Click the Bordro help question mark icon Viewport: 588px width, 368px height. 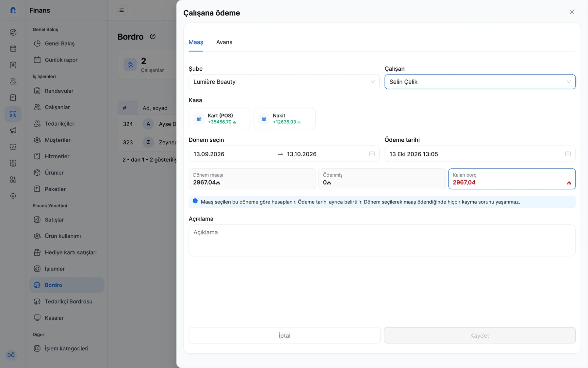[153, 37]
